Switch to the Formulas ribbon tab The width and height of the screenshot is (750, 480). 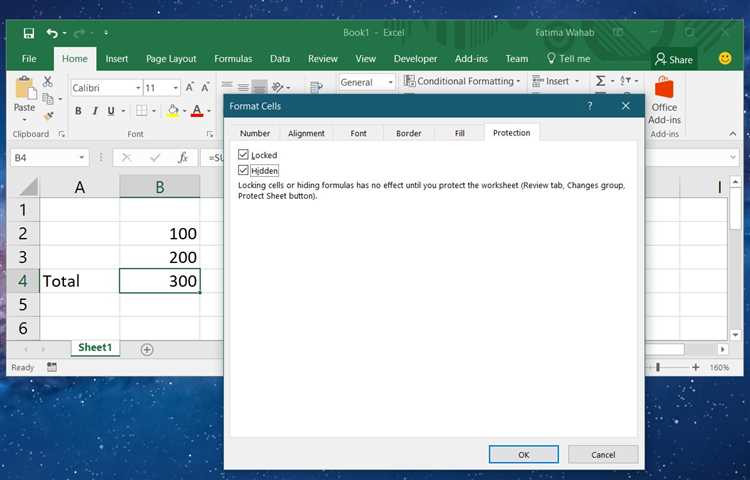pos(233,58)
